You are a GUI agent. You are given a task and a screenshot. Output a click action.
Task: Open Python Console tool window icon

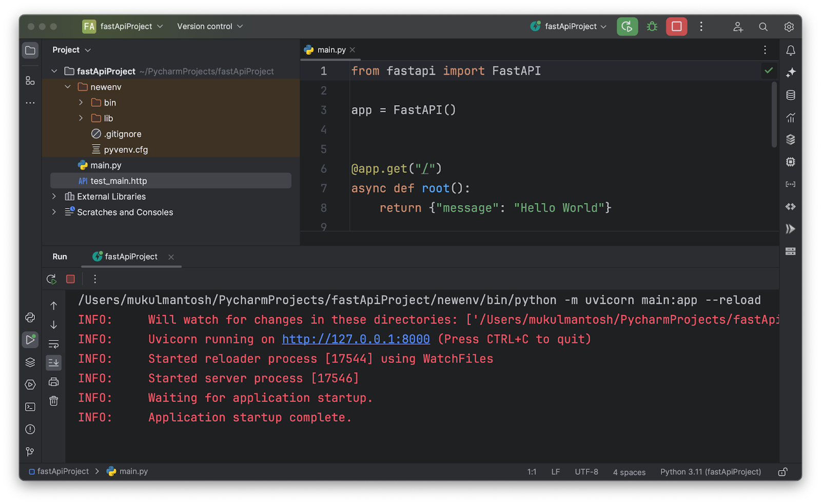coord(30,317)
